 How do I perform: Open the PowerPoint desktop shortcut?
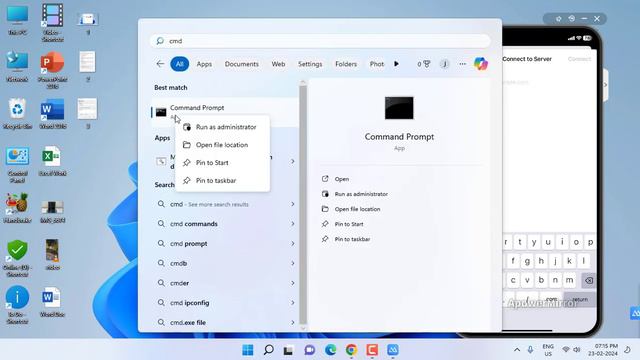tap(52, 69)
